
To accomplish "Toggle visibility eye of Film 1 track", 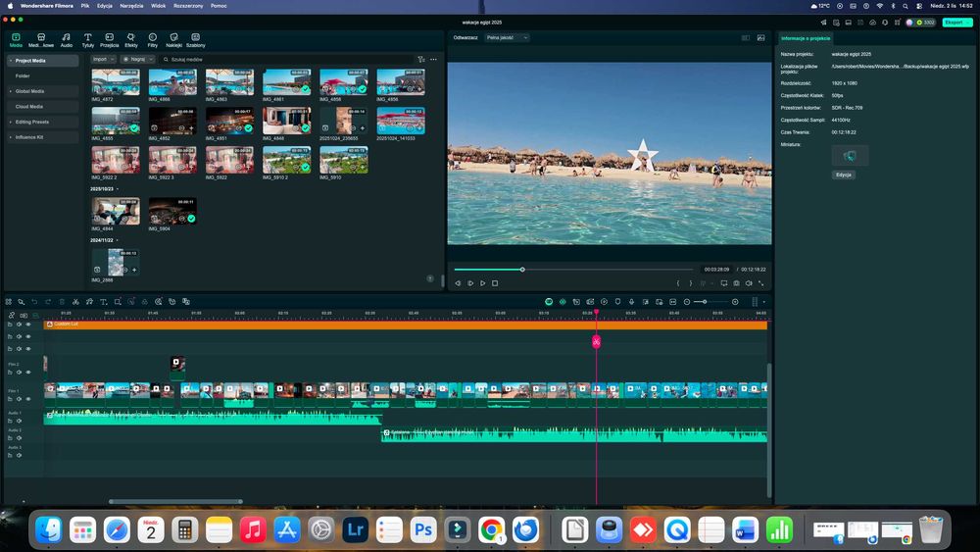I will click(28, 399).
